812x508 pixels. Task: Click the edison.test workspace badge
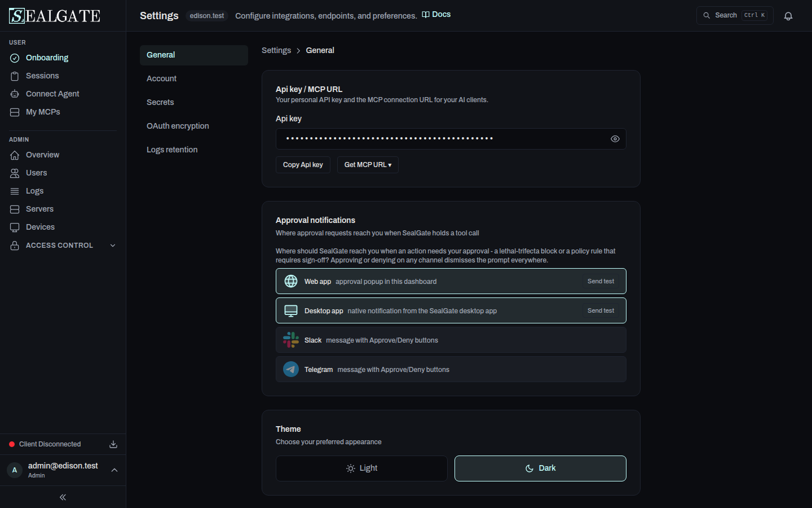(x=207, y=16)
